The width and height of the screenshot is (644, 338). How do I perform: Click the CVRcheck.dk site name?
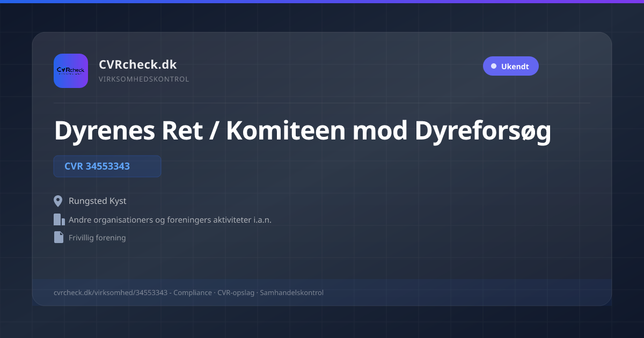pyautogui.click(x=138, y=64)
